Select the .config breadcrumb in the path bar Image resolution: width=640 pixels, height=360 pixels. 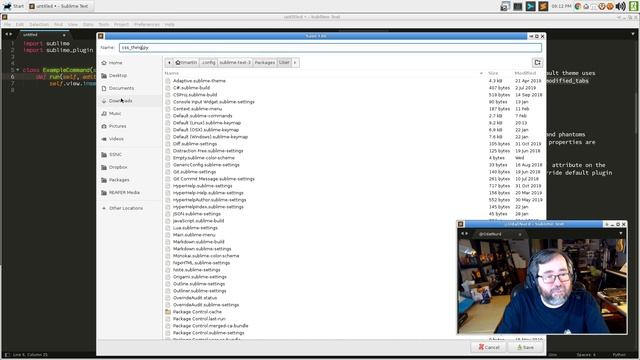(208, 62)
